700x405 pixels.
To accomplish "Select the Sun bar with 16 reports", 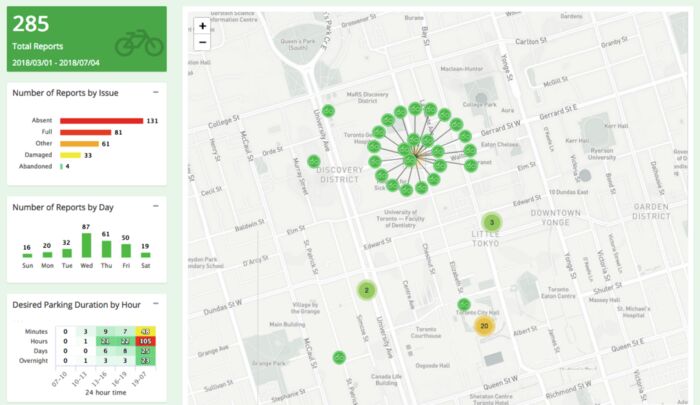I will coord(28,255).
